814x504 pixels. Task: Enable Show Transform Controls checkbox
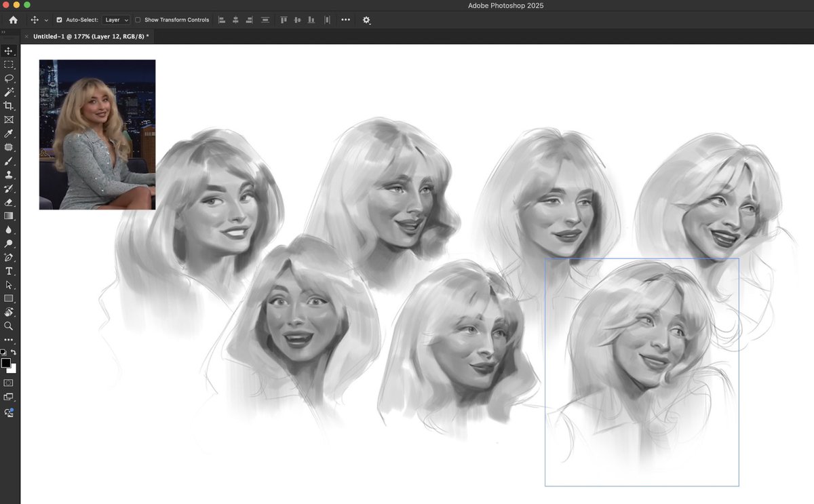click(x=138, y=20)
